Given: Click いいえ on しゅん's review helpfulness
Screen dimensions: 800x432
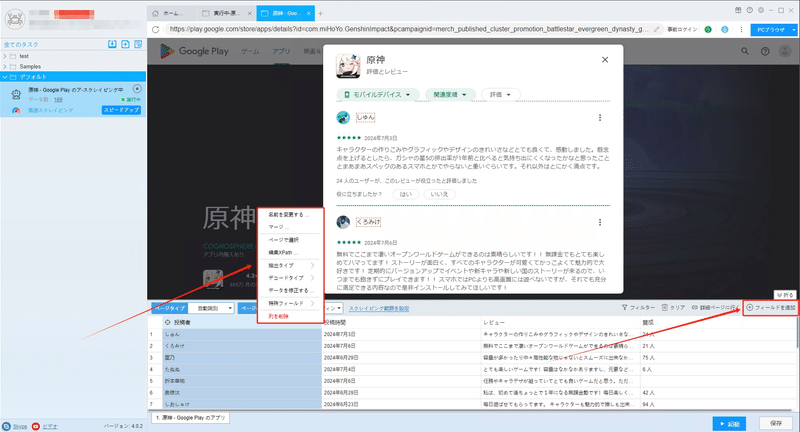Looking at the screenshot, I should pyautogui.click(x=439, y=194).
